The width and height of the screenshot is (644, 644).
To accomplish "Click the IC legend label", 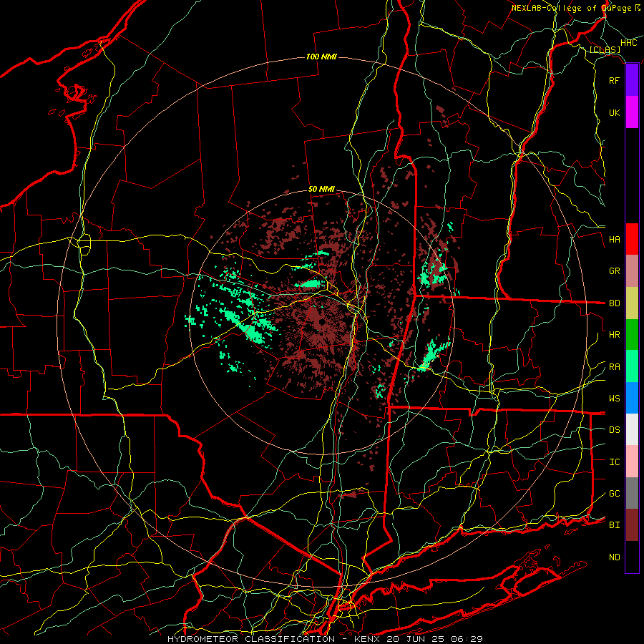I will [615, 462].
